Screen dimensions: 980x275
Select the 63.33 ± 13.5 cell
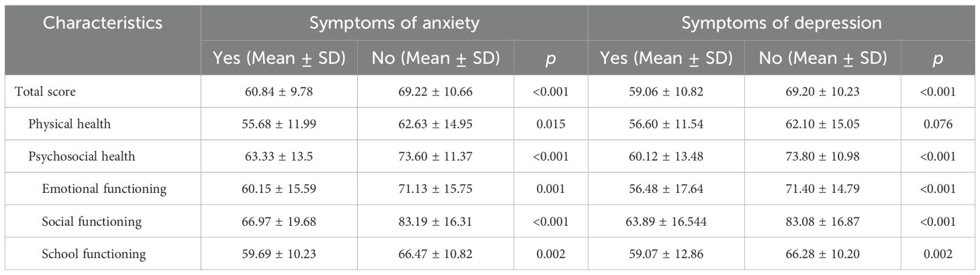coord(278,157)
